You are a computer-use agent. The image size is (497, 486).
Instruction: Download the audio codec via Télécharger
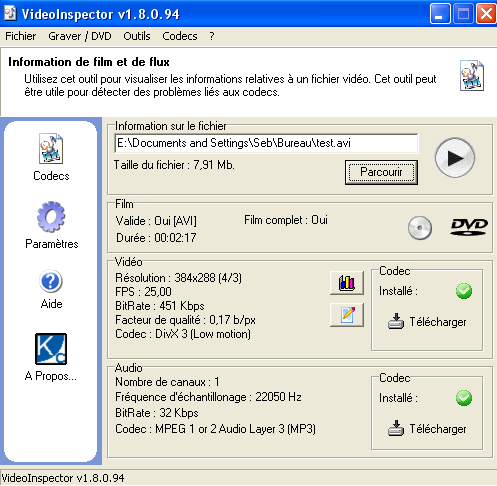point(427,429)
